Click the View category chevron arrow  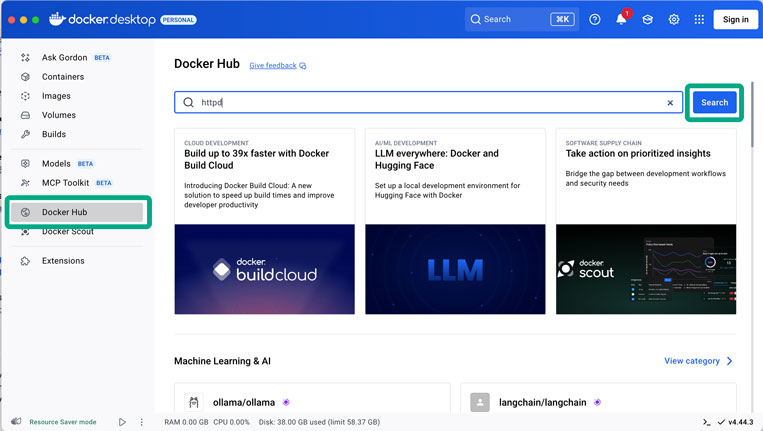729,361
